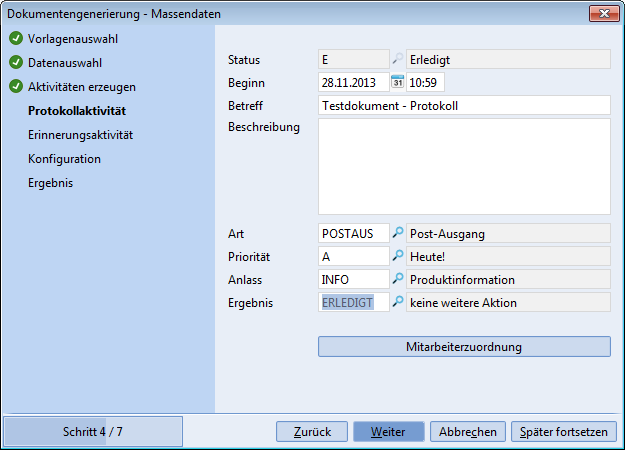Screen dimensions: 625x450
Task: Click the lookup magnifier beside Priorität field
Action: pos(398,256)
